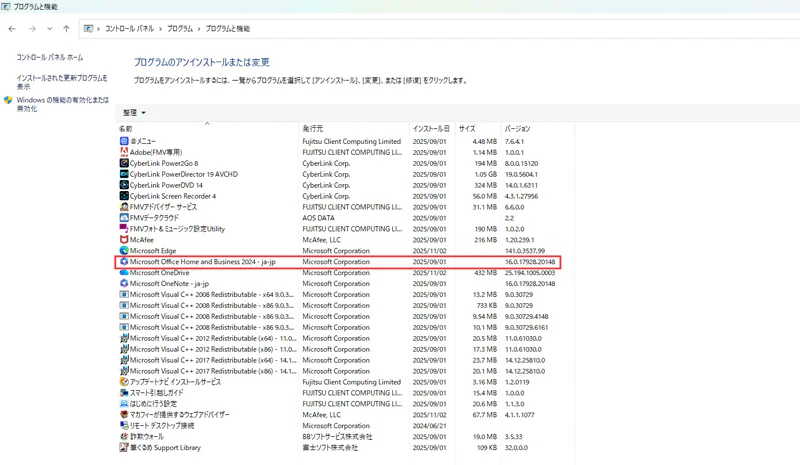
Task: Click the Microsoft Edge icon
Action: click(124, 251)
